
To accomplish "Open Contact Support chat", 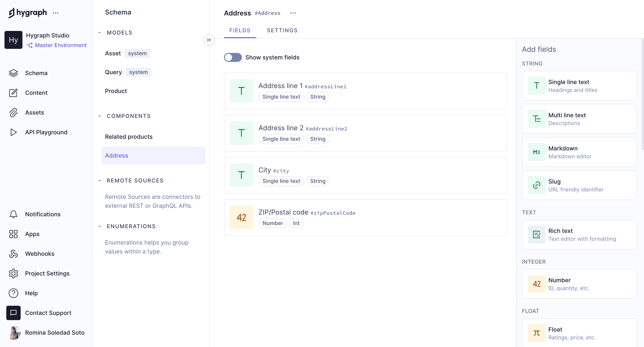I will coord(48,313).
